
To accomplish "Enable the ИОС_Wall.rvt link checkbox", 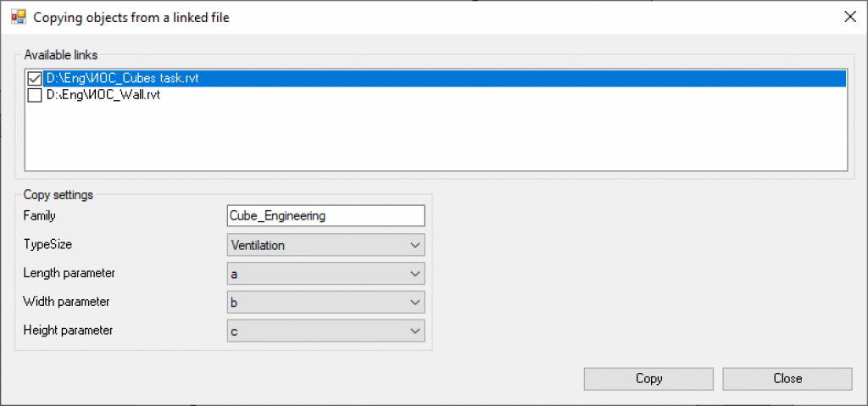I will pos(34,95).
